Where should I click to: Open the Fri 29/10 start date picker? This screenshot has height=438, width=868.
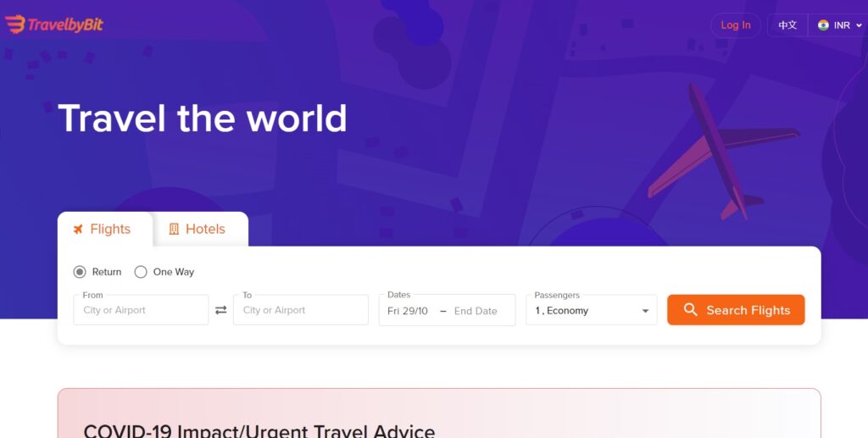point(408,311)
